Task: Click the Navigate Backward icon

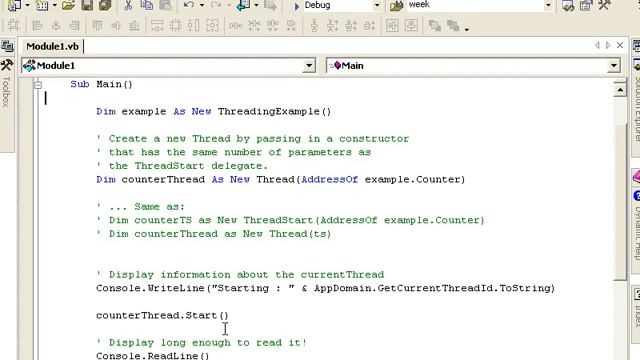Action: coord(244,5)
